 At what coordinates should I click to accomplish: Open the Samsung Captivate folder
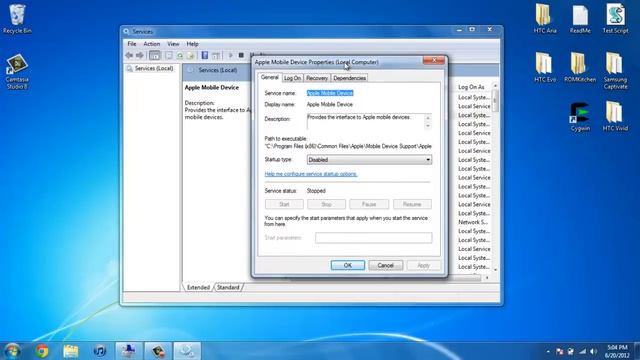[x=616, y=71]
